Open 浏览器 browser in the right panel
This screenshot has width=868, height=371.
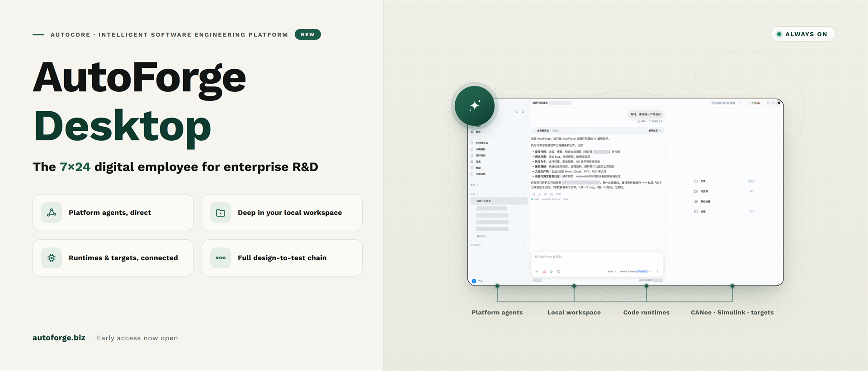coord(724,191)
